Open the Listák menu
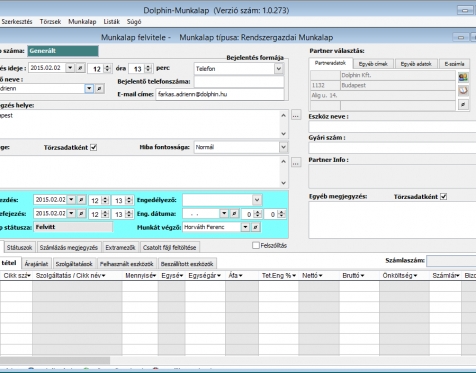The image size is (476, 373). tap(111, 22)
